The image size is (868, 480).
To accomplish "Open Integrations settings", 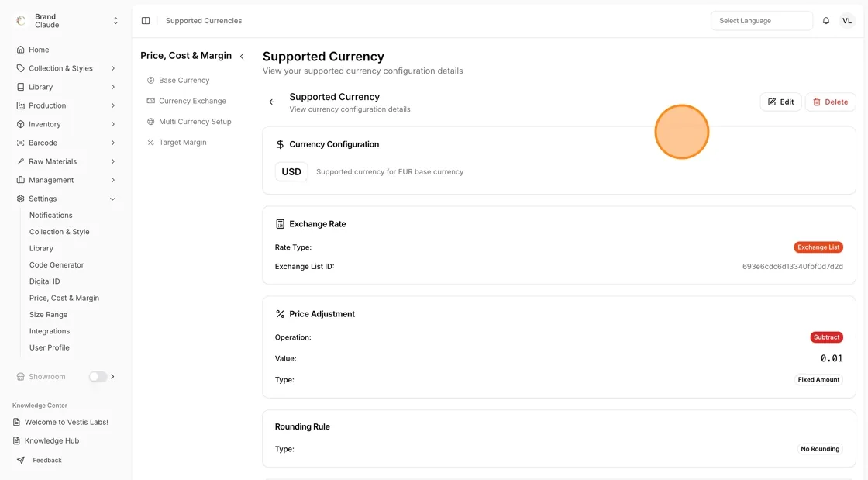I will click(50, 331).
